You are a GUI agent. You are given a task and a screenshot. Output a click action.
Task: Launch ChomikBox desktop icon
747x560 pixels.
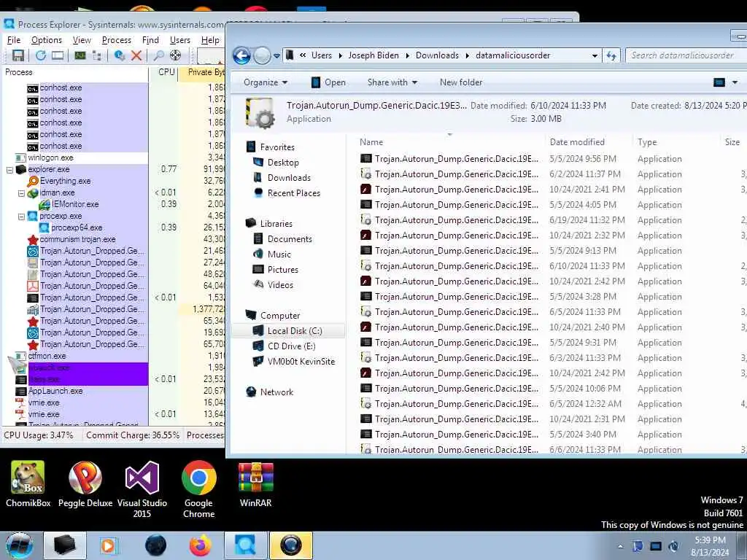click(x=28, y=484)
